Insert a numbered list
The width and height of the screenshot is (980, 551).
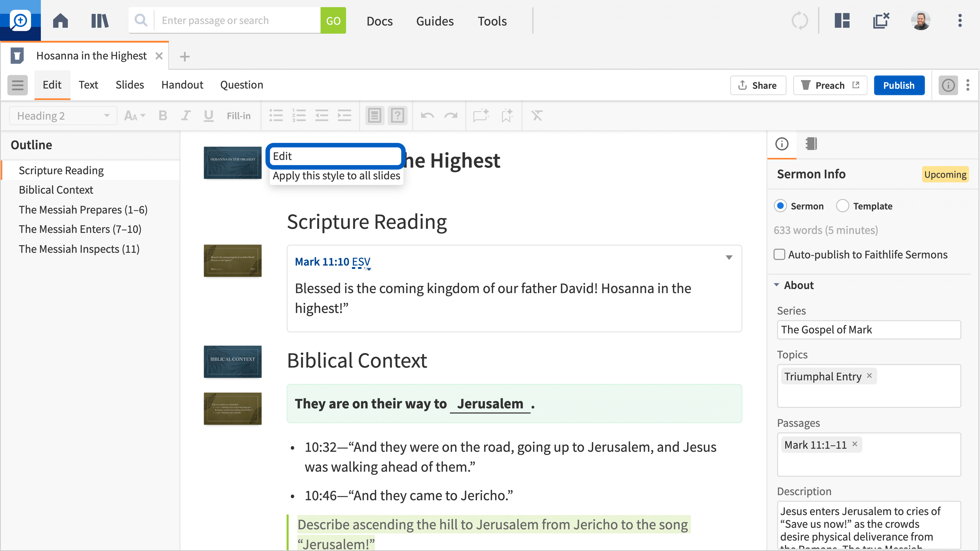point(299,116)
